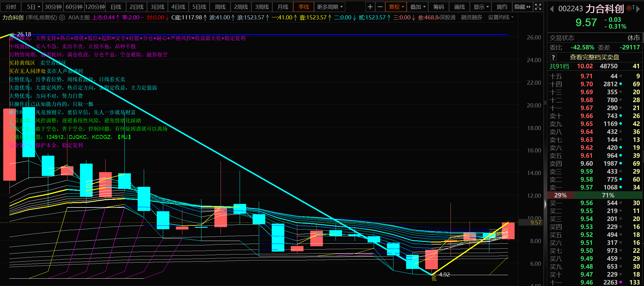
Task: Select the 买一 bid row
Action: click(x=595, y=203)
